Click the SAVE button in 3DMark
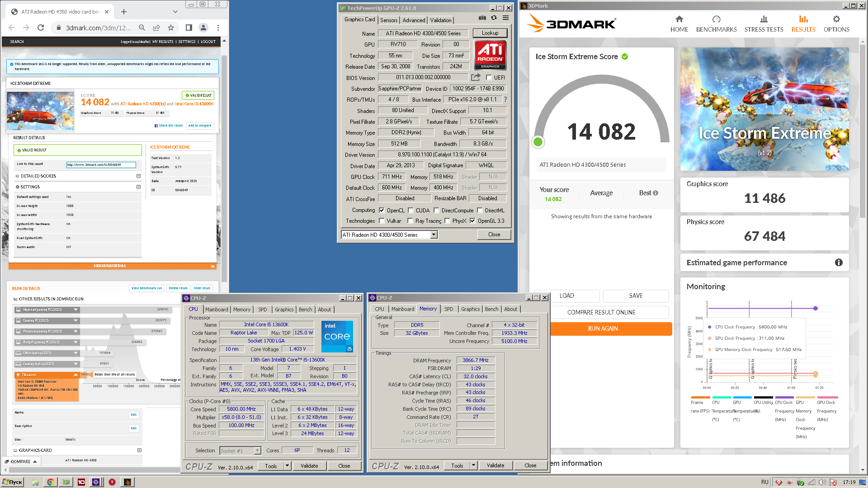Screen dimensions: 868x488 coord(636,296)
